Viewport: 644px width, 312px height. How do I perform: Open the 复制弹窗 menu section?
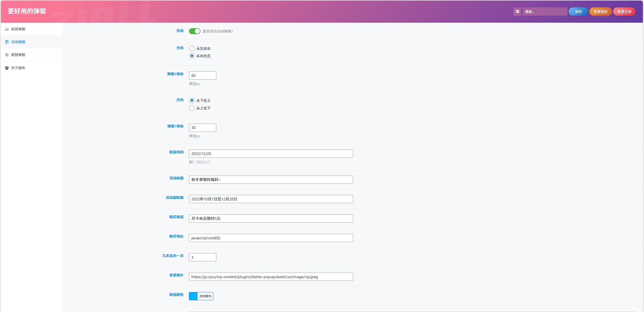[x=31, y=55]
